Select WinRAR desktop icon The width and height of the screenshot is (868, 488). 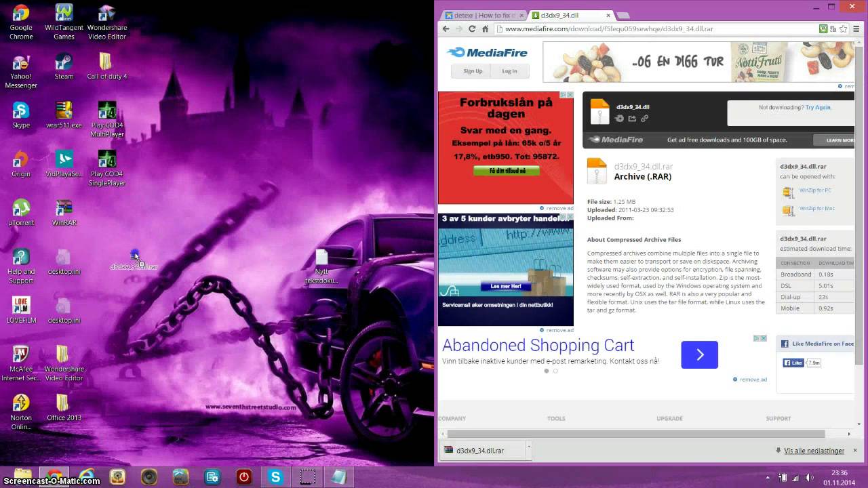click(64, 213)
